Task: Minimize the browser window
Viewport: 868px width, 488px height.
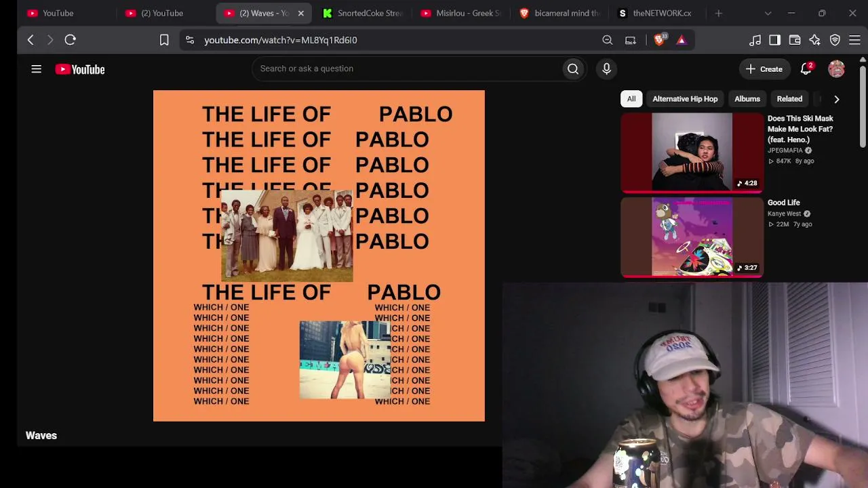Action: pyautogui.click(x=791, y=13)
